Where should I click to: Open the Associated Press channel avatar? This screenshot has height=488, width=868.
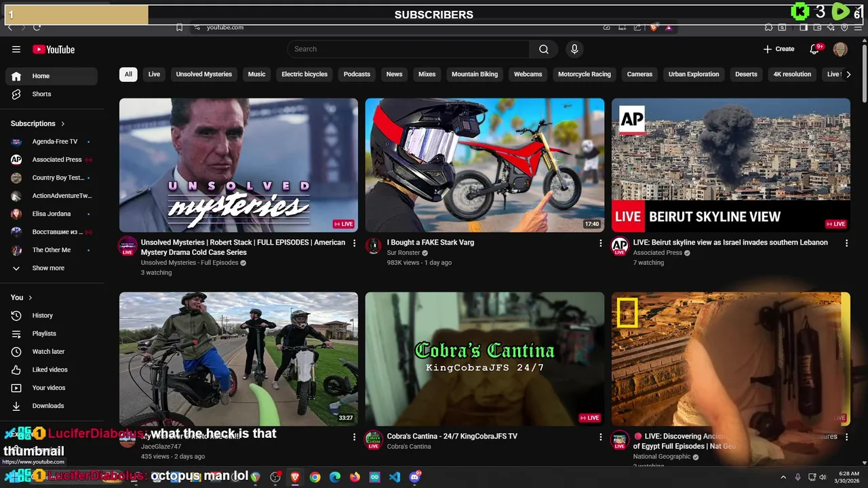pyautogui.click(x=620, y=246)
